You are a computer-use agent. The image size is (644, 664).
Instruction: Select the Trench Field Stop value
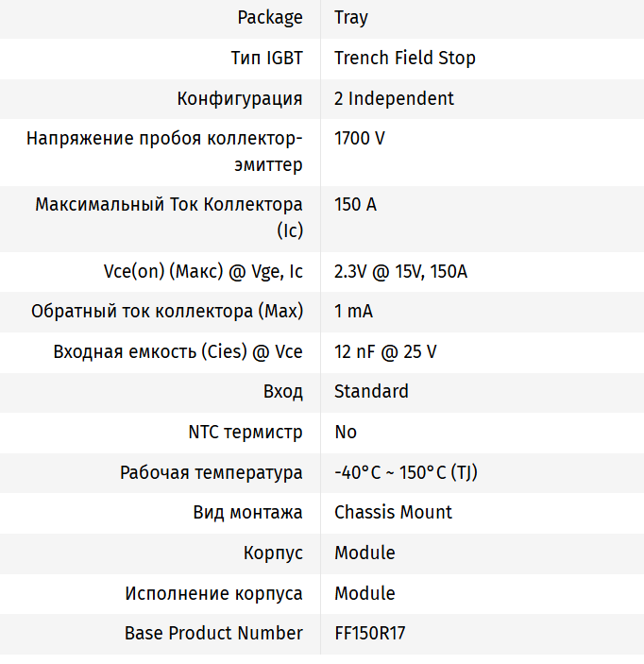(405, 58)
